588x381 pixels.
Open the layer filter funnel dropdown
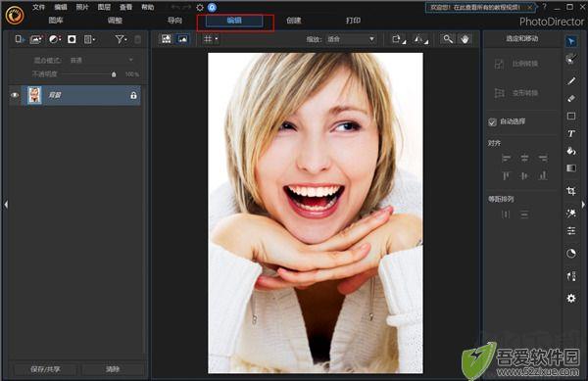point(121,39)
